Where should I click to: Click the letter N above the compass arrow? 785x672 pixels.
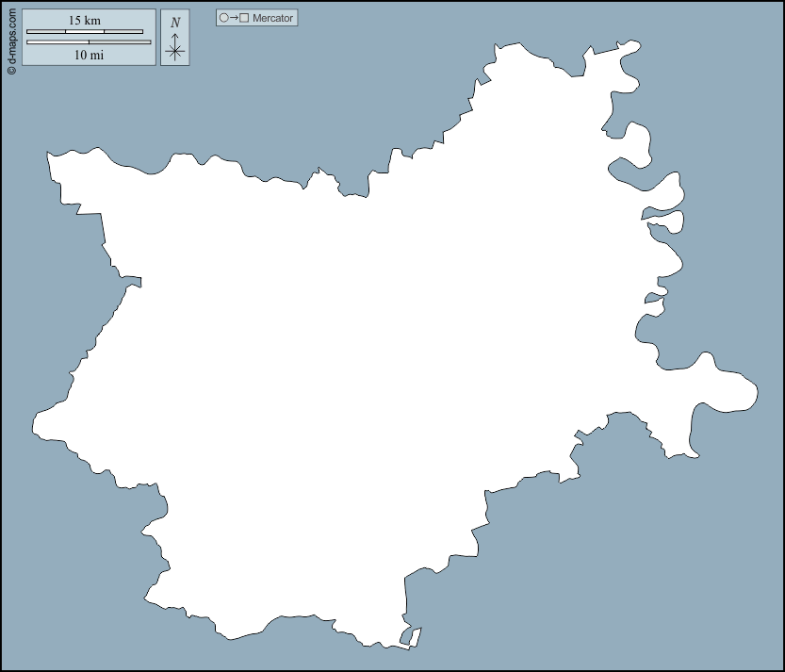[174, 23]
